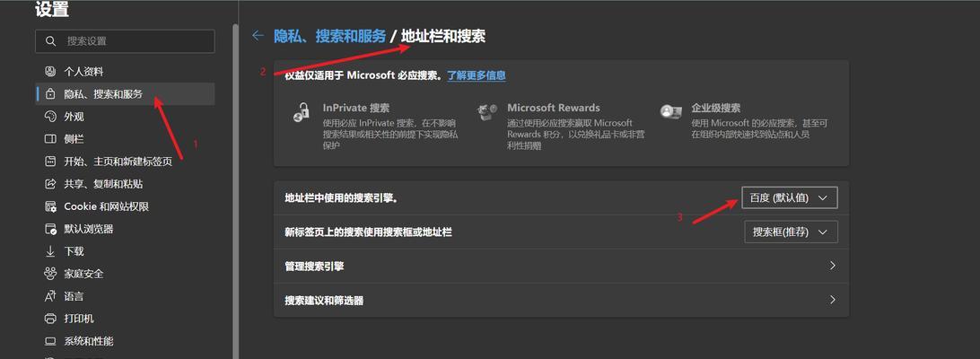Click the 侧栏 sidebar panel icon
The width and height of the screenshot is (980, 359).
click(50, 139)
